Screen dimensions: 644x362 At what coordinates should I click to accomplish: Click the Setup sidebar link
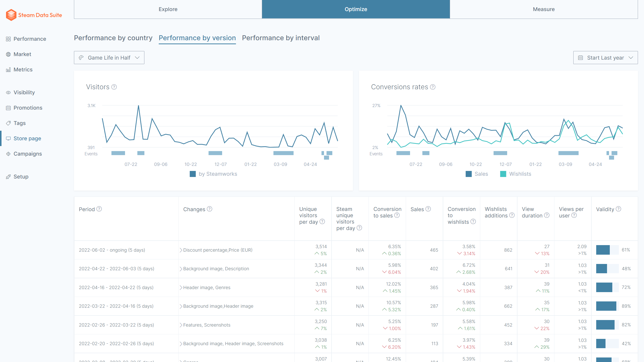pyautogui.click(x=21, y=176)
